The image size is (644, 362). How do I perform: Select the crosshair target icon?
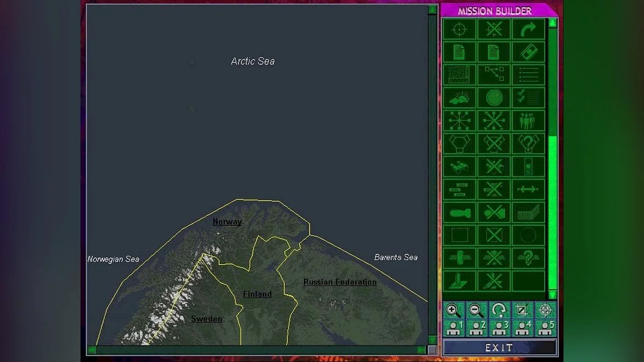point(459,29)
